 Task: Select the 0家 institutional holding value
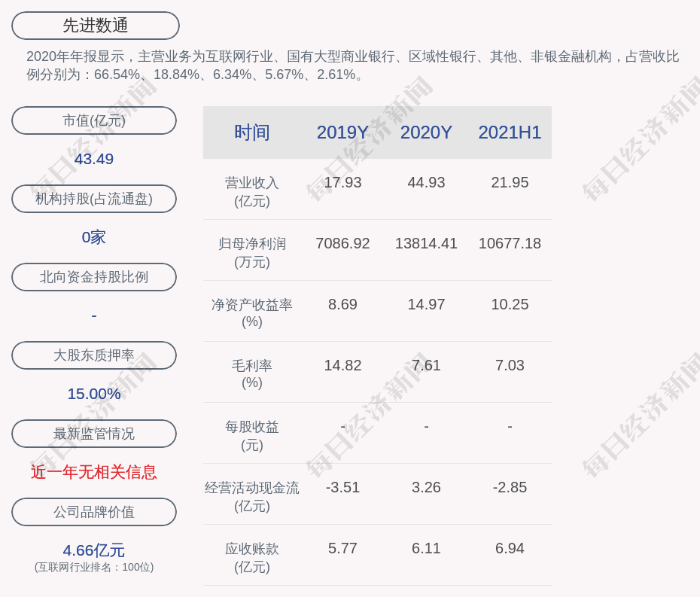(94, 237)
